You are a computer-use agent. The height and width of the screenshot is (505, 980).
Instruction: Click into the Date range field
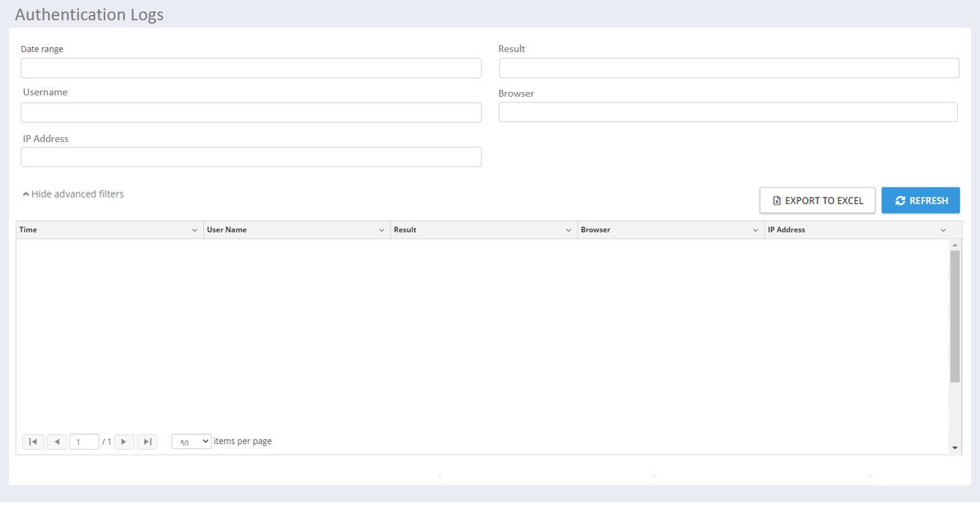click(251, 68)
